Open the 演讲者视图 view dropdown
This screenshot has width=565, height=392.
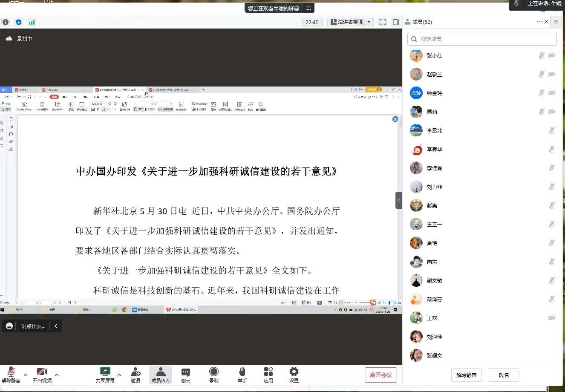pos(351,22)
